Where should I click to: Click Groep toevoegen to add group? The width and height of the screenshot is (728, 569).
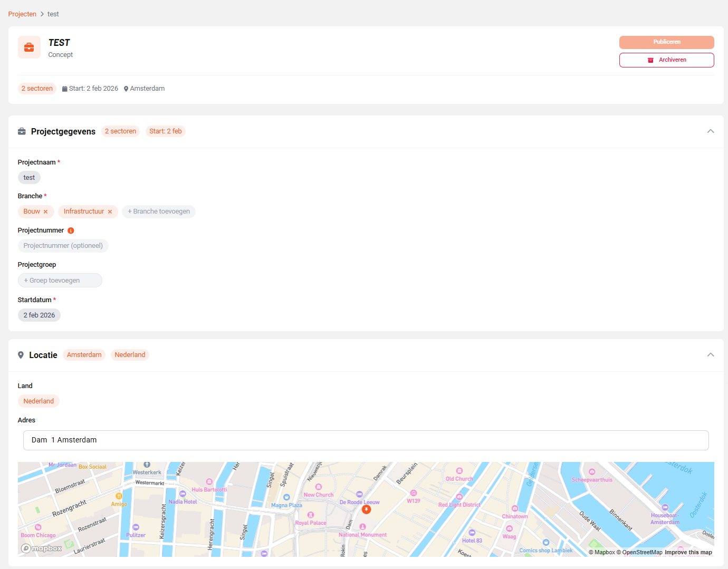coord(60,281)
